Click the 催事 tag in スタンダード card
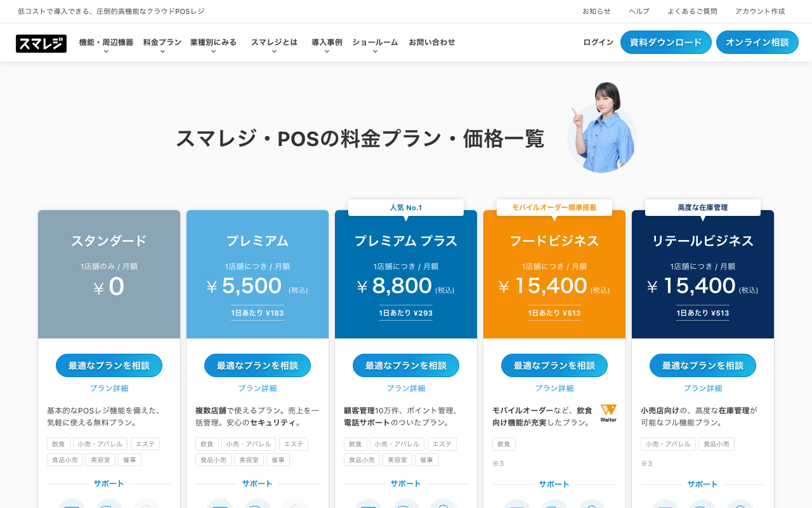Screen dimensions: 812x508 coord(129,460)
